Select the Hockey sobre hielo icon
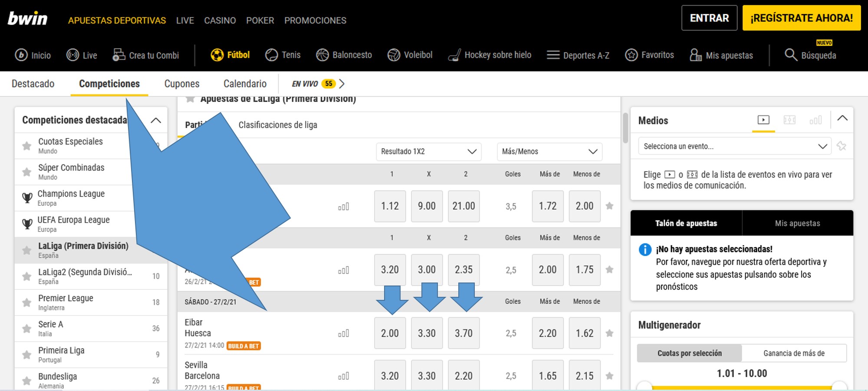The width and height of the screenshot is (868, 391). (454, 55)
